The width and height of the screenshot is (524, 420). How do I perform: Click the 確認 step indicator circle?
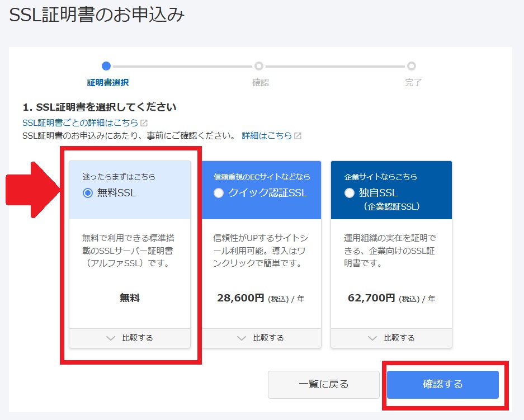pyautogui.click(x=259, y=66)
